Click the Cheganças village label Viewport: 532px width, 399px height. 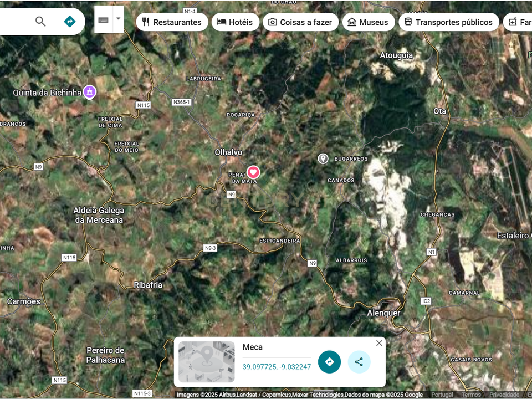pos(438,214)
